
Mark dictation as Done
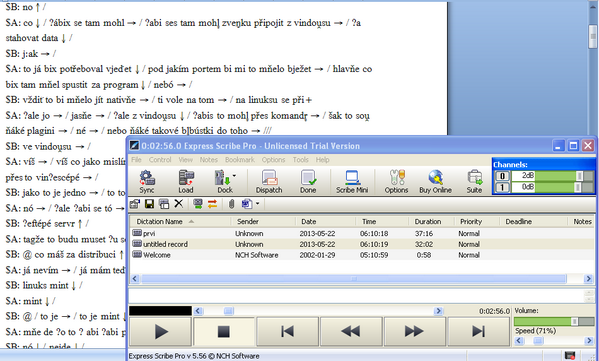coord(308,181)
